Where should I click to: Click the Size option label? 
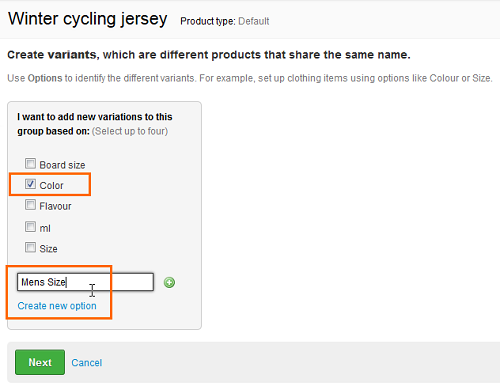click(48, 249)
